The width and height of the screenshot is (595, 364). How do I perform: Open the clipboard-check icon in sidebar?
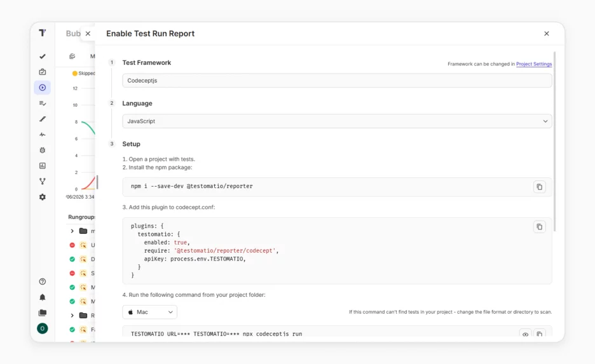pyautogui.click(x=43, y=72)
